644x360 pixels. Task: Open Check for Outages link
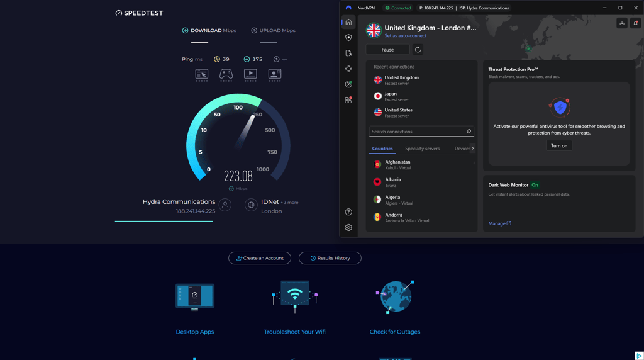click(395, 332)
